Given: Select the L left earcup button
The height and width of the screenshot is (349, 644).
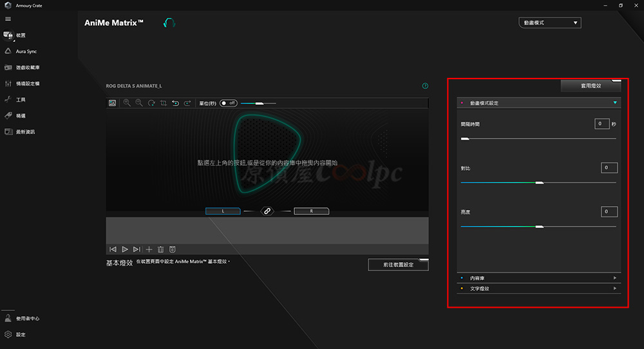Looking at the screenshot, I should click(x=223, y=211).
